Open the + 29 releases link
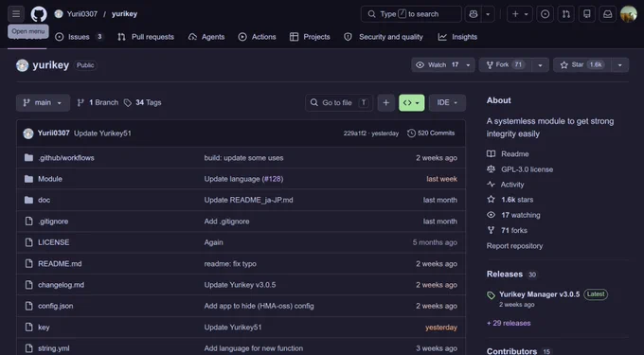 pos(509,323)
